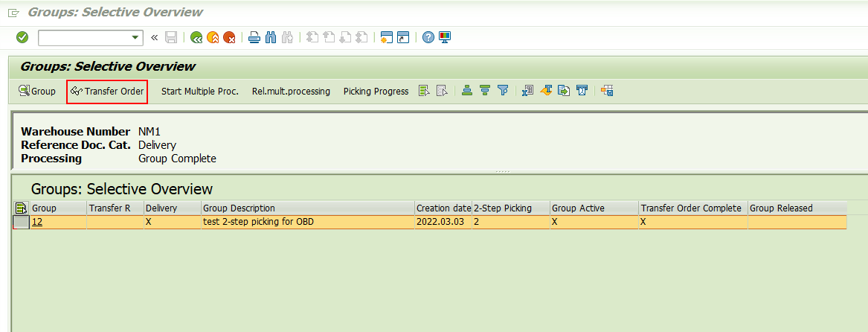Open the transaction command field dropdown

click(x=135, y=38)
